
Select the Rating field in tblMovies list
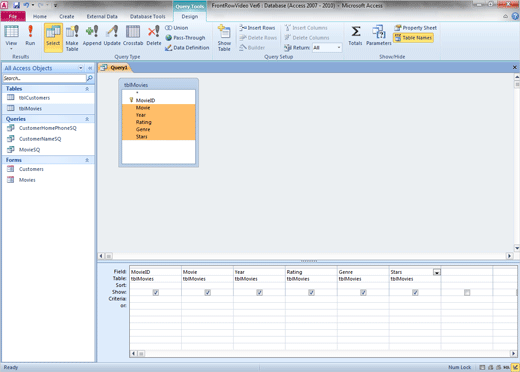tap(159, 122)
